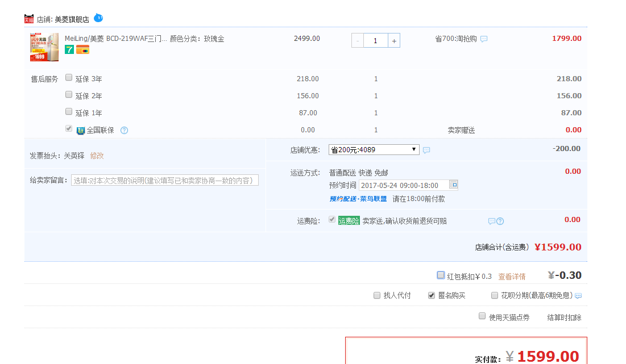Open the 美菱旗舰店 store link

(72, 19)
